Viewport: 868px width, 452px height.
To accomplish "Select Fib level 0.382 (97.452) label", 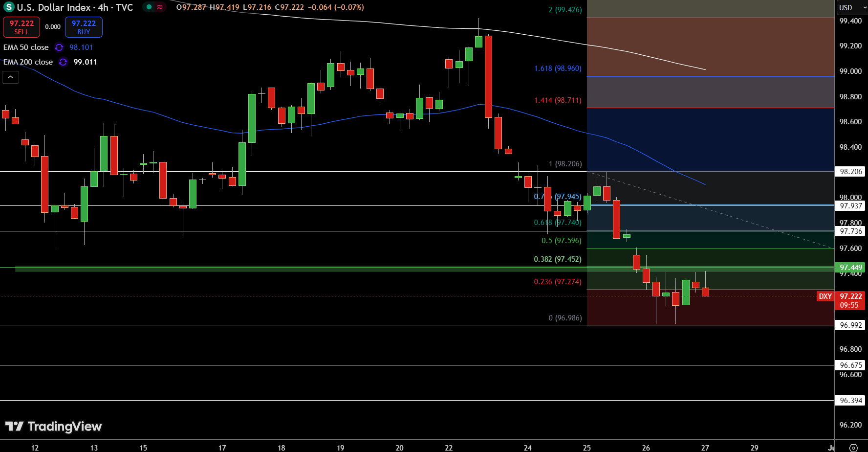I will point(558,259).
